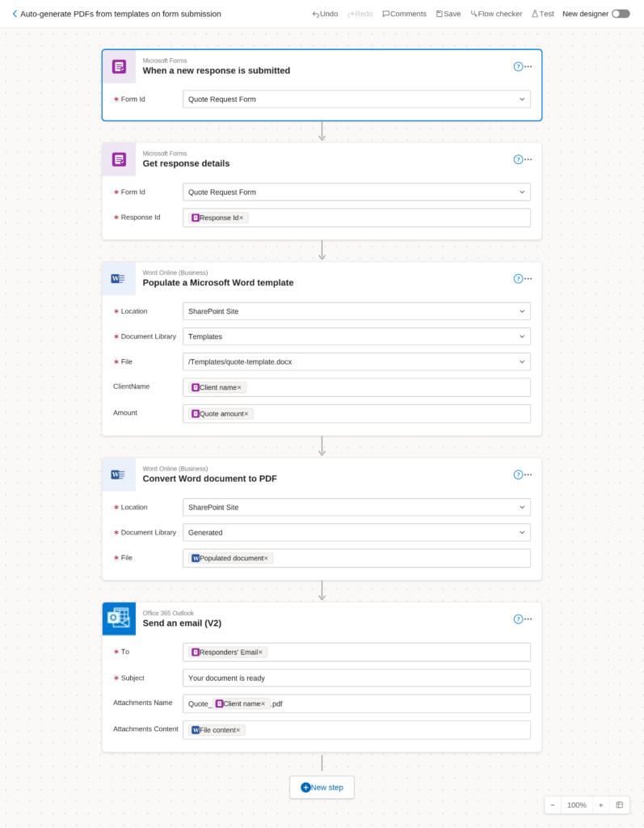This screenshot has height=828, width=644.
Task: Click the Amount input field
Action: 356,414
